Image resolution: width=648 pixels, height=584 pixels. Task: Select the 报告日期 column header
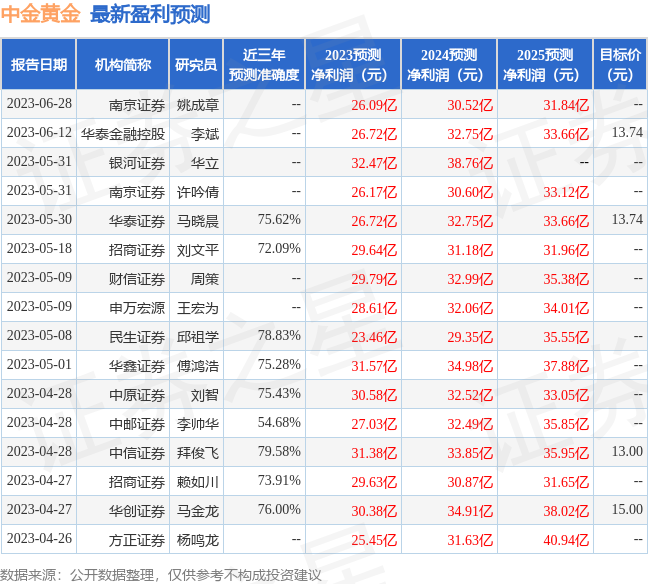[x=39, y=64]
